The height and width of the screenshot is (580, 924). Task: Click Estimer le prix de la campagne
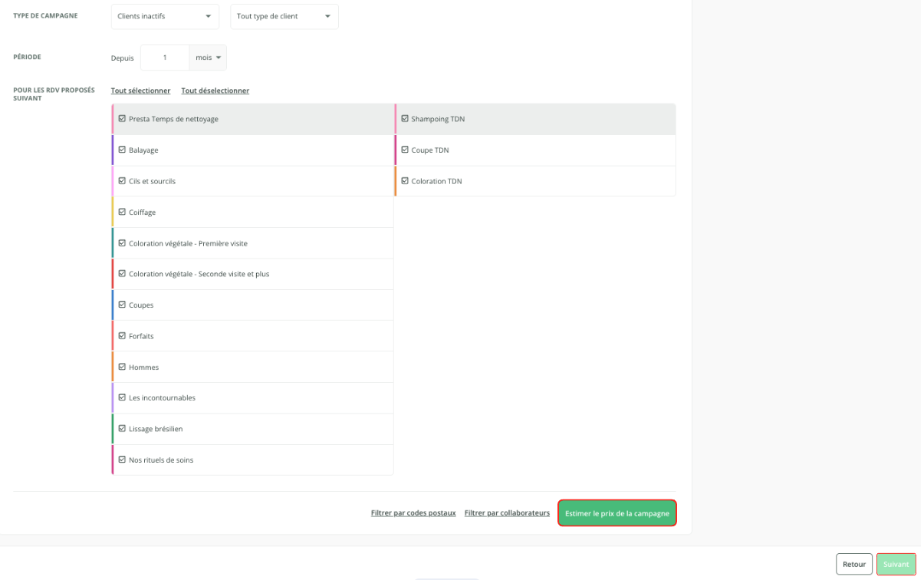[617, 513]
